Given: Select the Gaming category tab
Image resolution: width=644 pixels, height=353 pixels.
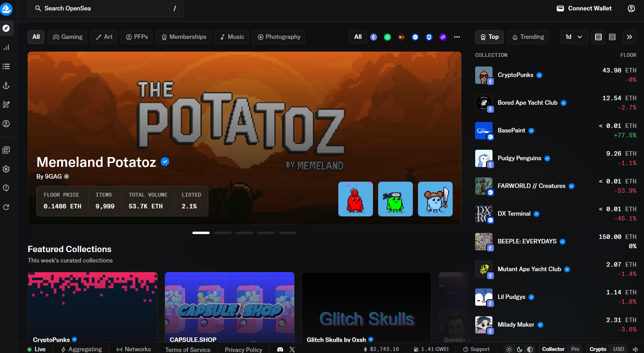Looking at the screenshot, I should [68, 37].
